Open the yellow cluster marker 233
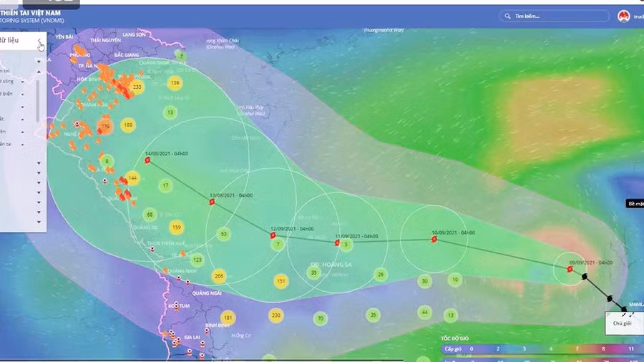The height and width of the screenshot is (362, 644). 137,87
